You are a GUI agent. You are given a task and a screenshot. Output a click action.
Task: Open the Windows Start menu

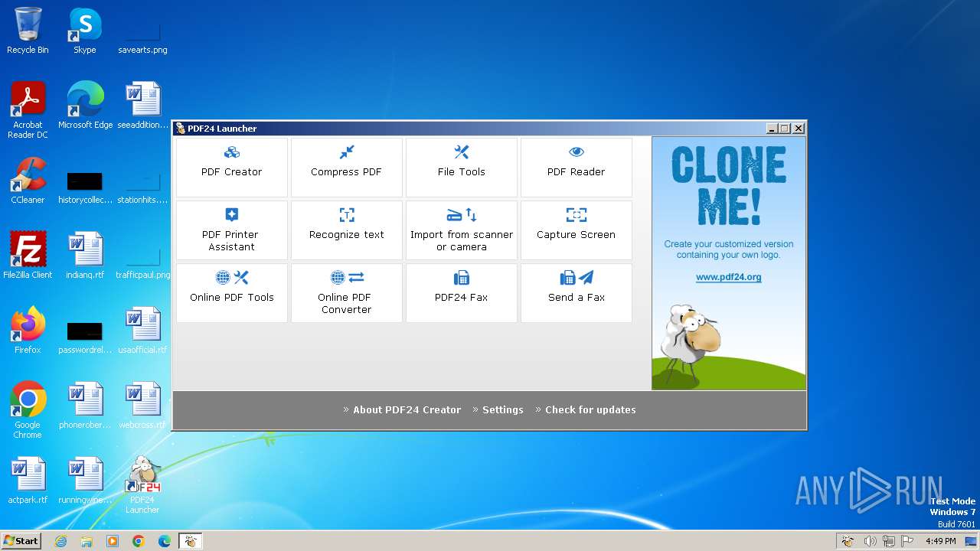21,540
